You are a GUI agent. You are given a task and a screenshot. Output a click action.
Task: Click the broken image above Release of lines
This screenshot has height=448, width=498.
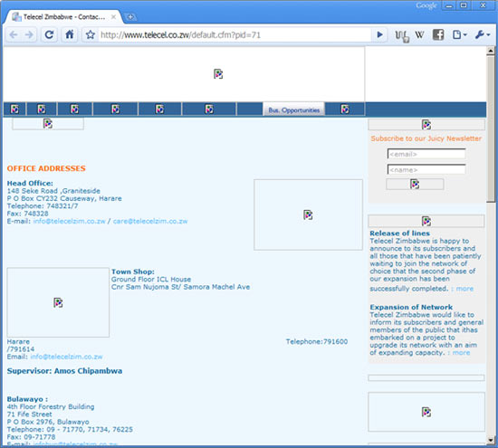pyautogui.click(x=426, y=221)
